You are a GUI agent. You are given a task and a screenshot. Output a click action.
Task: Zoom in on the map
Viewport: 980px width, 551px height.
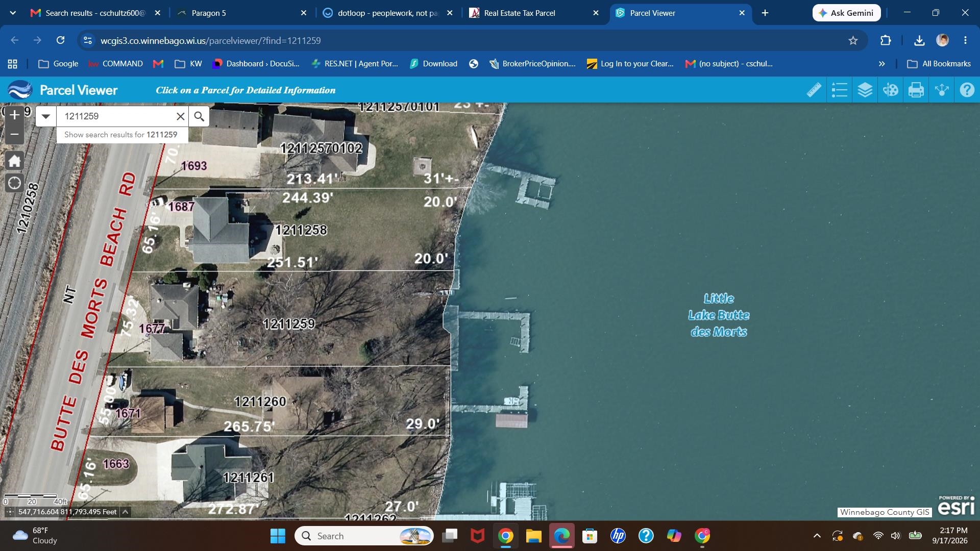click(14, 115)
